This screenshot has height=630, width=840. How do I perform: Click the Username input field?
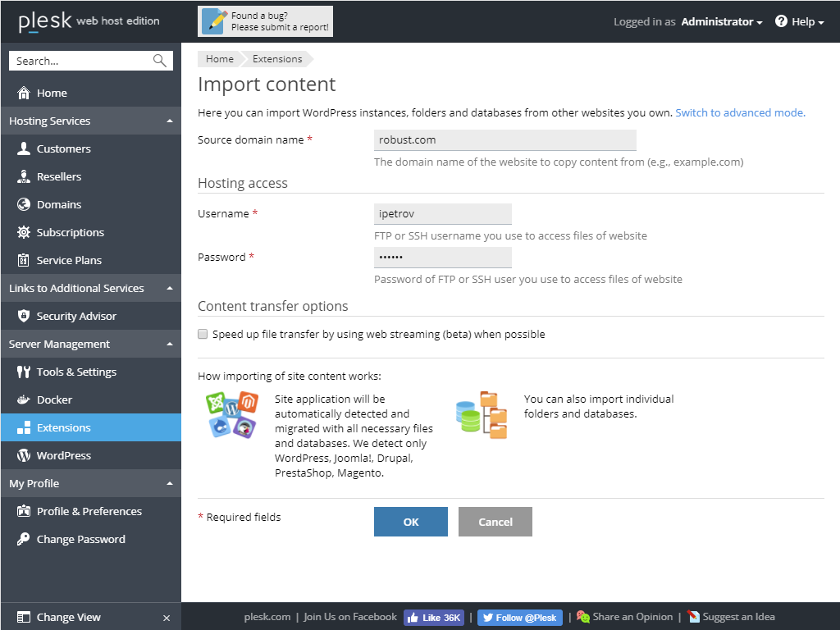click(443, 213)
